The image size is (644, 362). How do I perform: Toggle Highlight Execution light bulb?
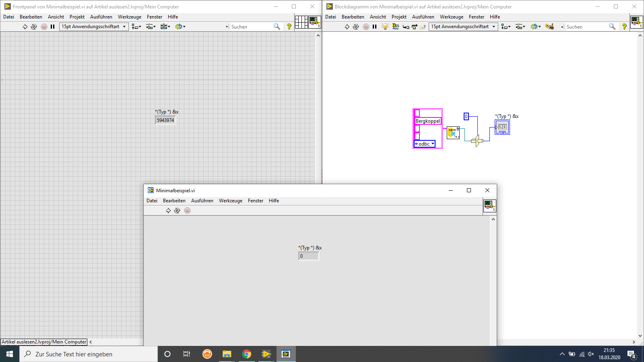(x=385, y=27)
